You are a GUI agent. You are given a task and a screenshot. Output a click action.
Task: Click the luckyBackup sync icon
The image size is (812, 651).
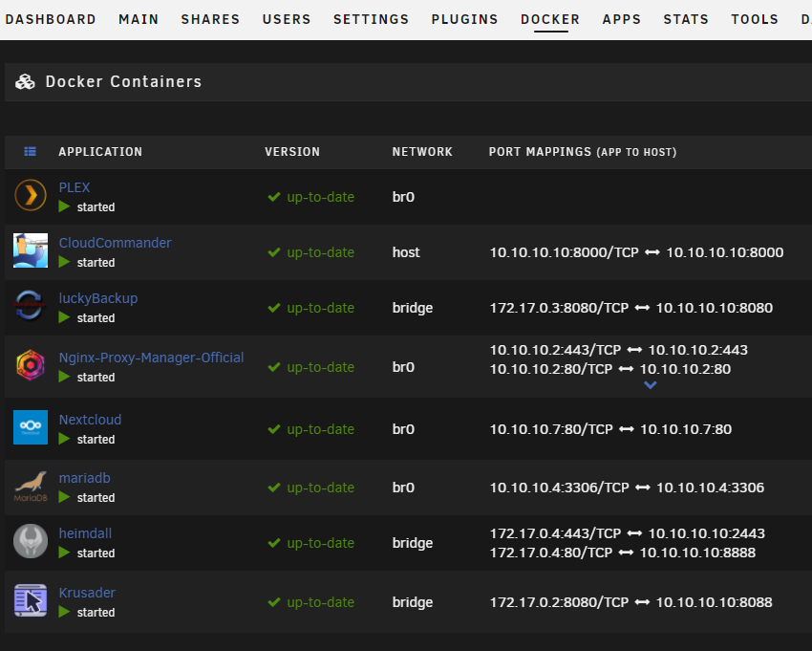click(30, 306)
